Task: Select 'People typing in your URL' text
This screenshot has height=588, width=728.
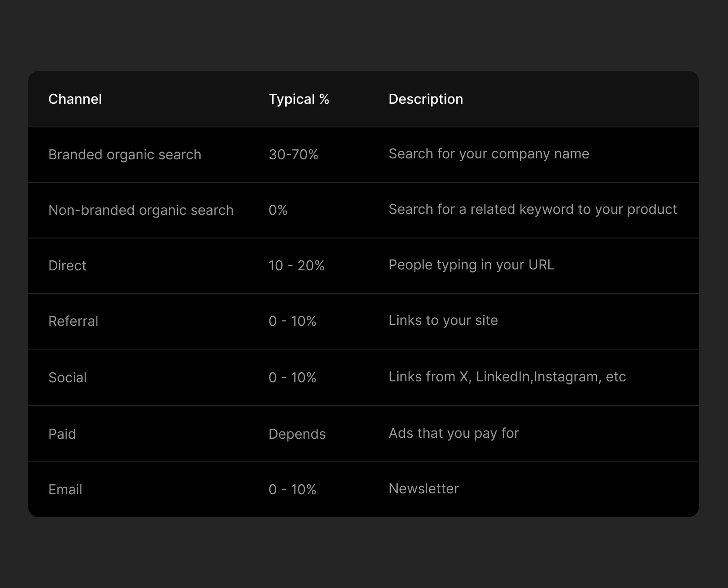Action: pyautogui.click(x=471, y=265)
